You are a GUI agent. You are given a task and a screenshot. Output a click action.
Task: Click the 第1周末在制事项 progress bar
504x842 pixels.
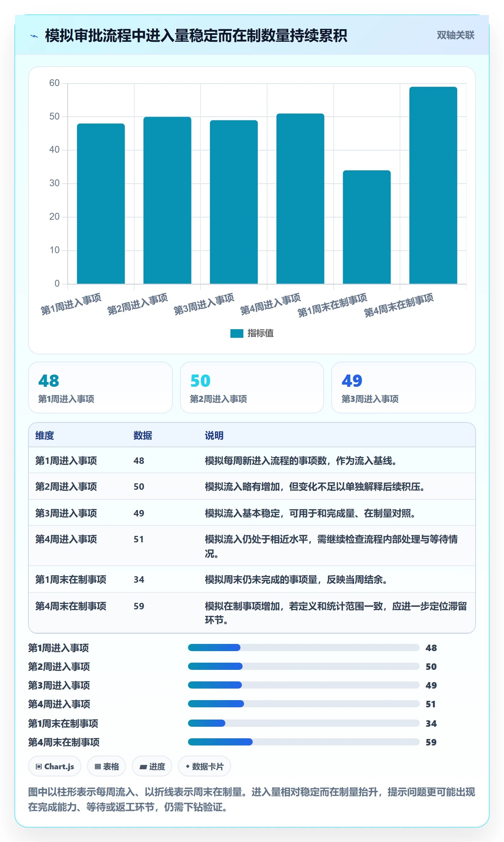click(x=303, y=723)
